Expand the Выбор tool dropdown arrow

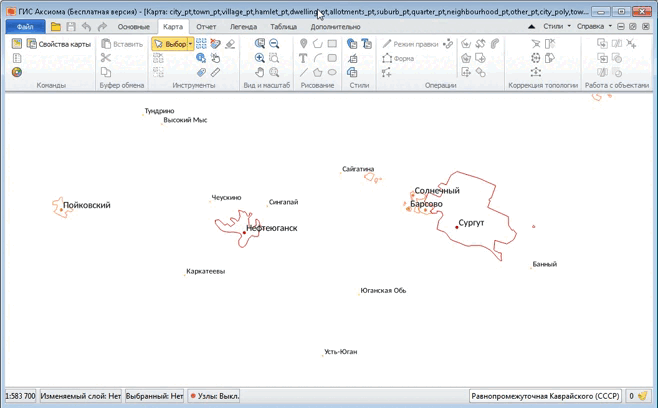[191, 44]
